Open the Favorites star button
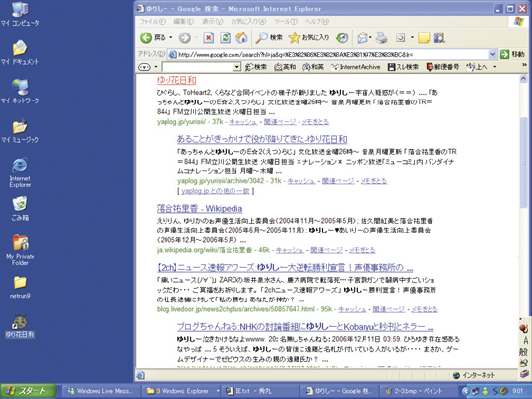532x399 pixels. coord(308,38)
